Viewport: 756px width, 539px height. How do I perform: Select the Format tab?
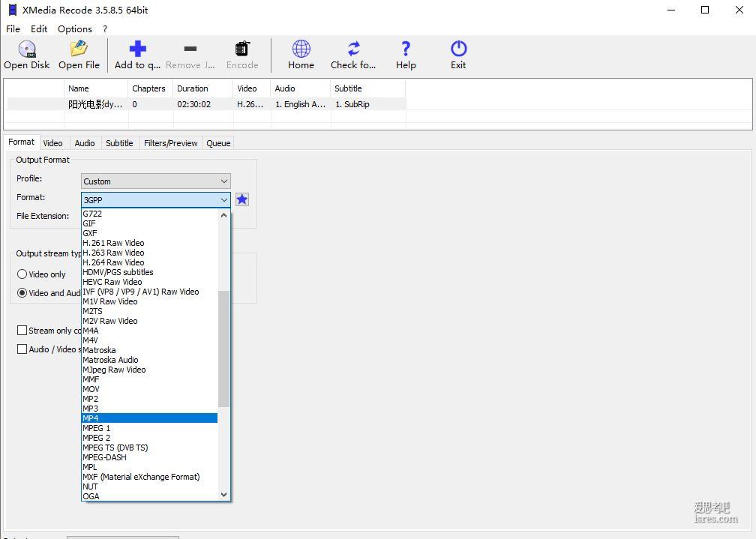pos(21,142)
